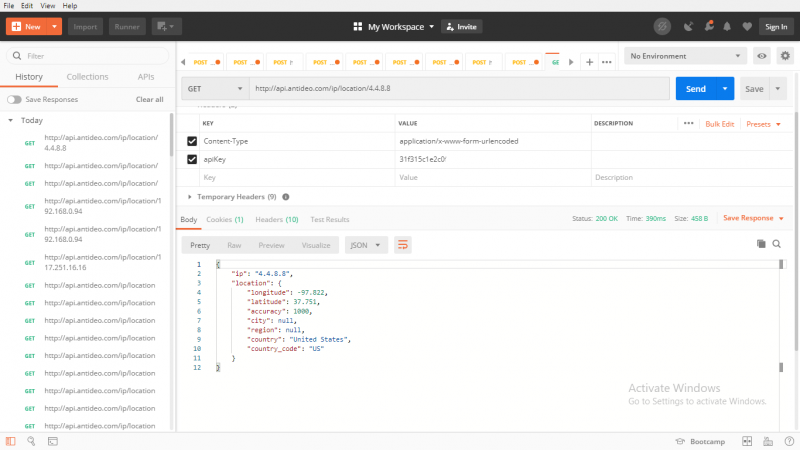
Task: Open notifications bell icon
Action: coord(727,27)
